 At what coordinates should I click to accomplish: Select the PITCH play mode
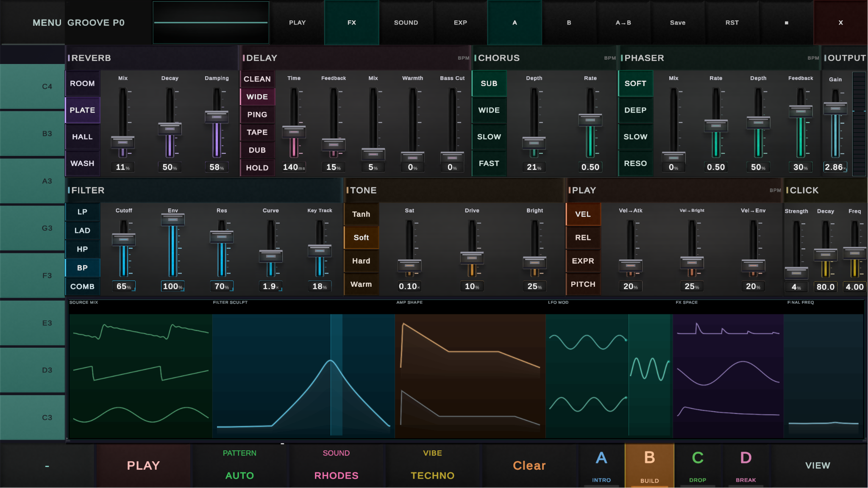tap(583, 284)
